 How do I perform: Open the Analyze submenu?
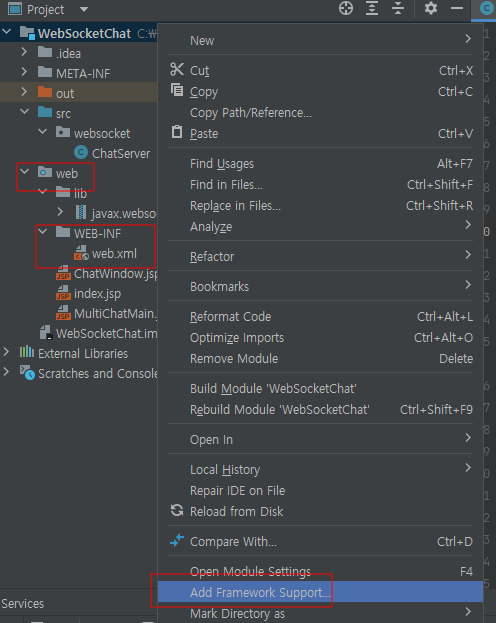(320, 227)
